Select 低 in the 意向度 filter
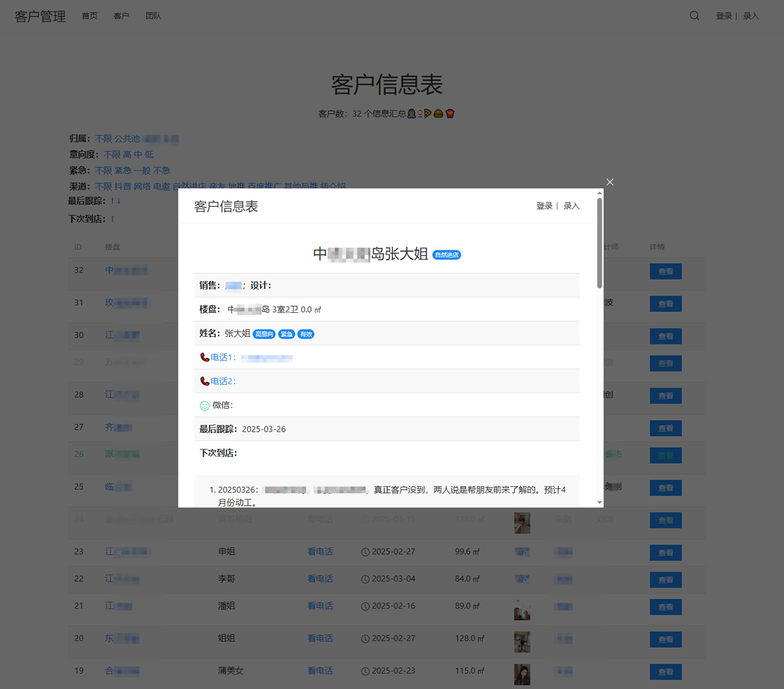Screen dimensions: 784x689 pos(149,155)
